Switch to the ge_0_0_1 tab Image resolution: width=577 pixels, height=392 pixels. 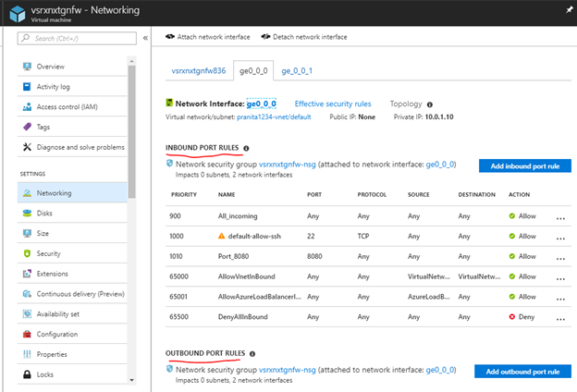coord(297,70)
